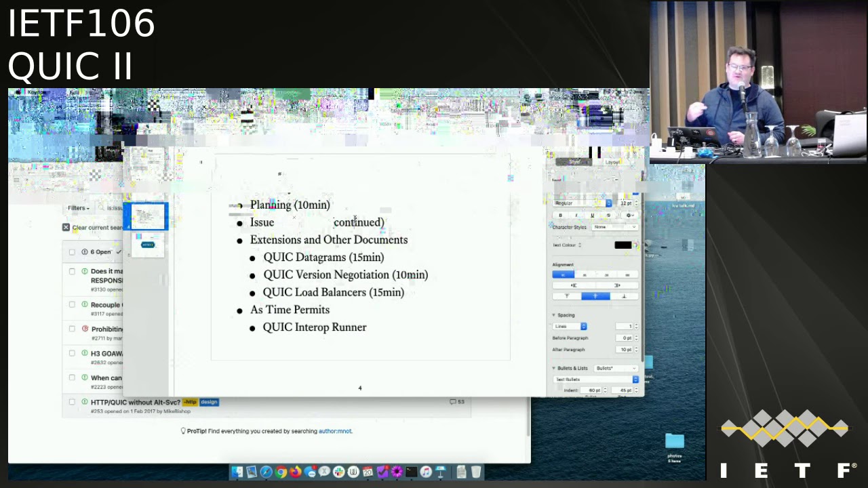Open the Regular font style dropdown

tap(582, 203)
